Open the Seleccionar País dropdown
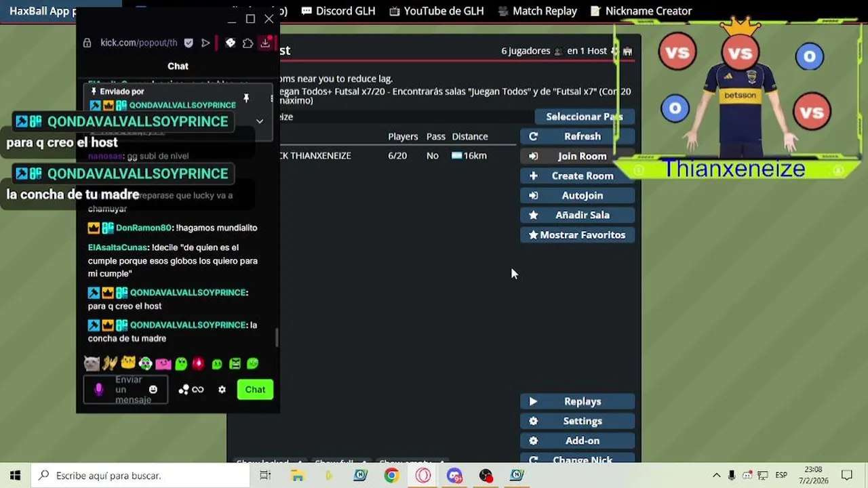The image size is (868, 488). coord(584,117)
